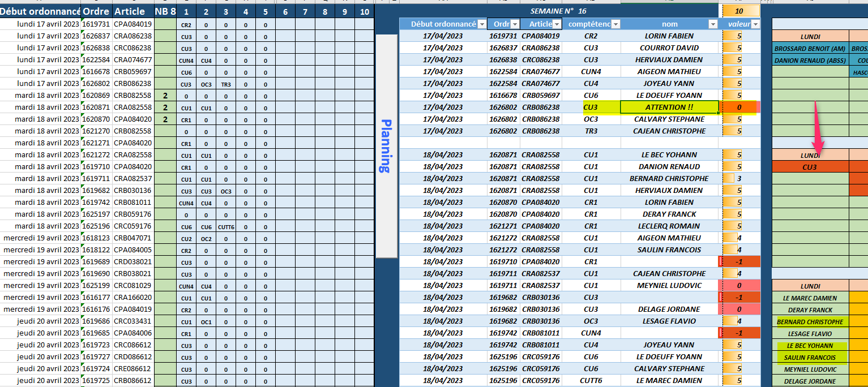This screenshot has height=387, width=868.
Task: Select the yellow ATTENTION !! cell
Action: coord(669,107)
